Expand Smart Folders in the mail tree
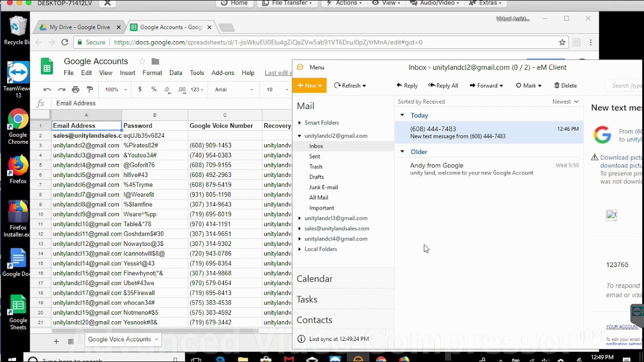 (x=299, y=123)
